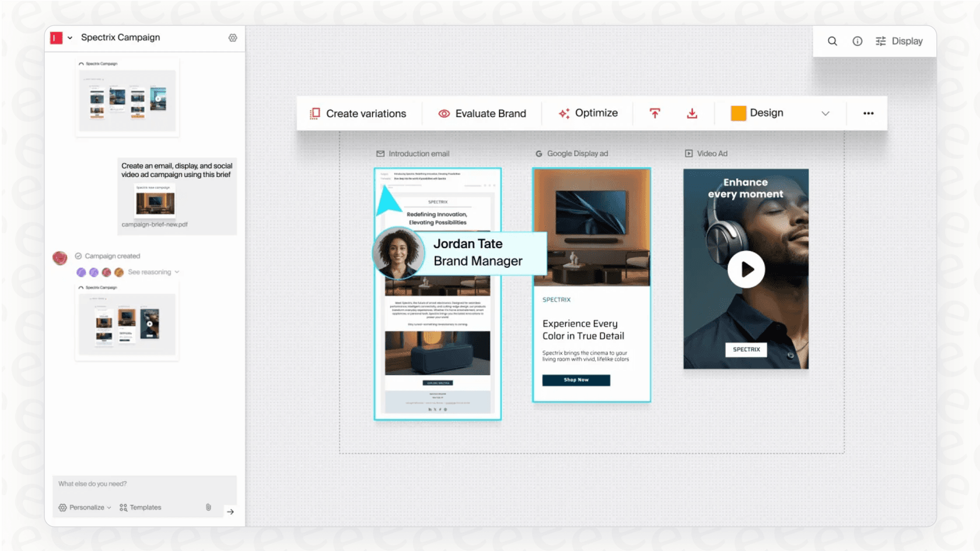Screen dimensions: 980x551
Task: Open search with the magnifier icon
Action: coord(832,41)
